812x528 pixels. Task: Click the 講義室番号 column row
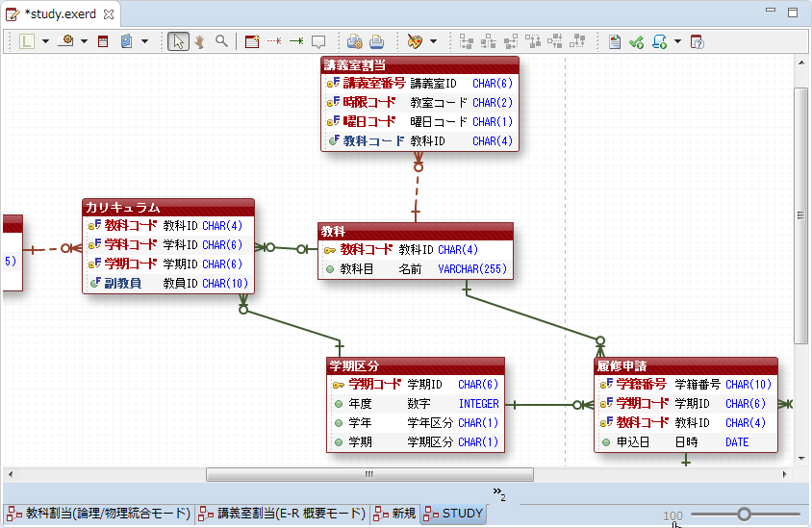(x=419, y=84)
